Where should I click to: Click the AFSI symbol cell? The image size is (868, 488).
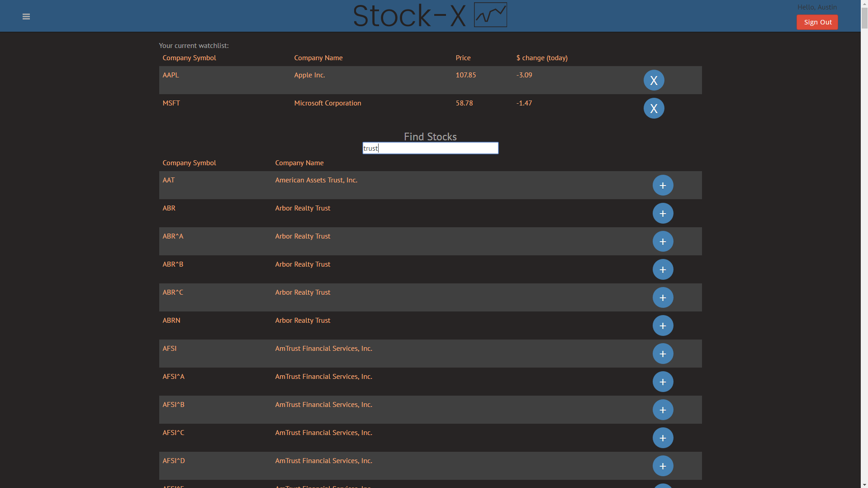coord(169,349)
